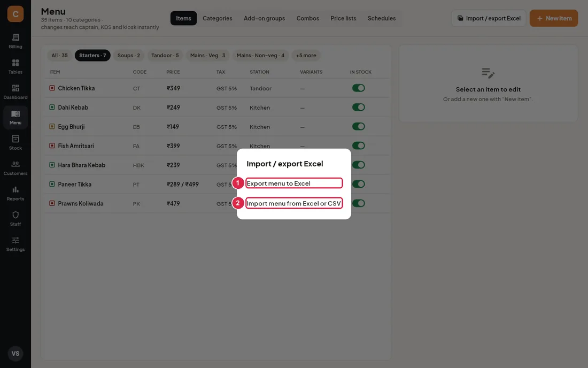Open Staff in sidebar
The width and height of the screenshot is (588, 368).
point(16,219)
